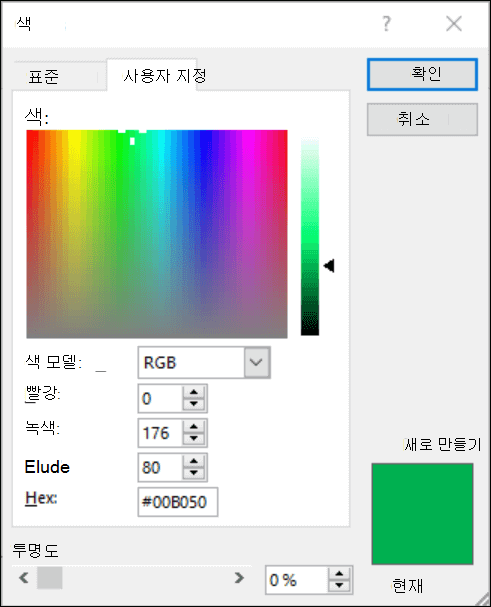Open the RGB color model dropdown
Image resolution: width=491 pixels, height=607 pixels.
click(x=256, y=362)
